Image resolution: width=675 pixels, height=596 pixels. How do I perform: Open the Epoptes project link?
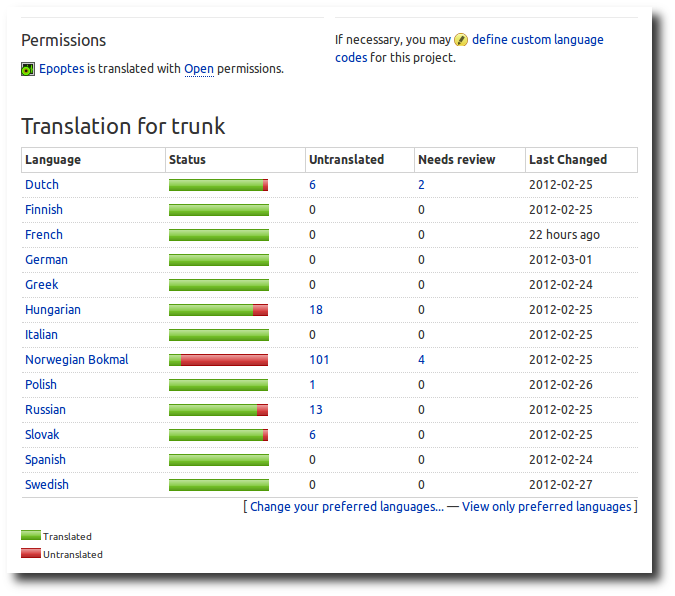coord(62,69)
